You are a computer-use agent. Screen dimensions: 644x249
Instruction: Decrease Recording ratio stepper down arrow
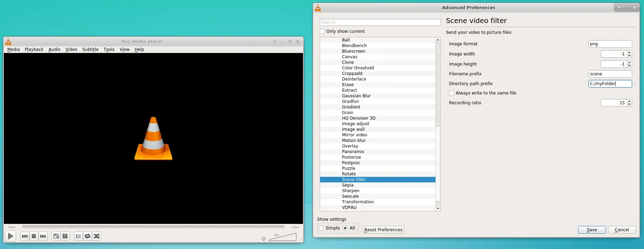point(629,104)
